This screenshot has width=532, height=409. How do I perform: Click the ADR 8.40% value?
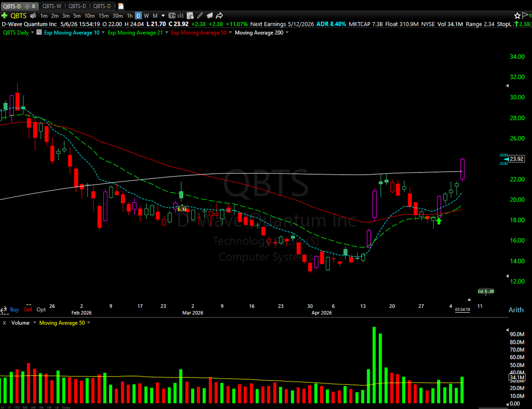pos(332,24)
